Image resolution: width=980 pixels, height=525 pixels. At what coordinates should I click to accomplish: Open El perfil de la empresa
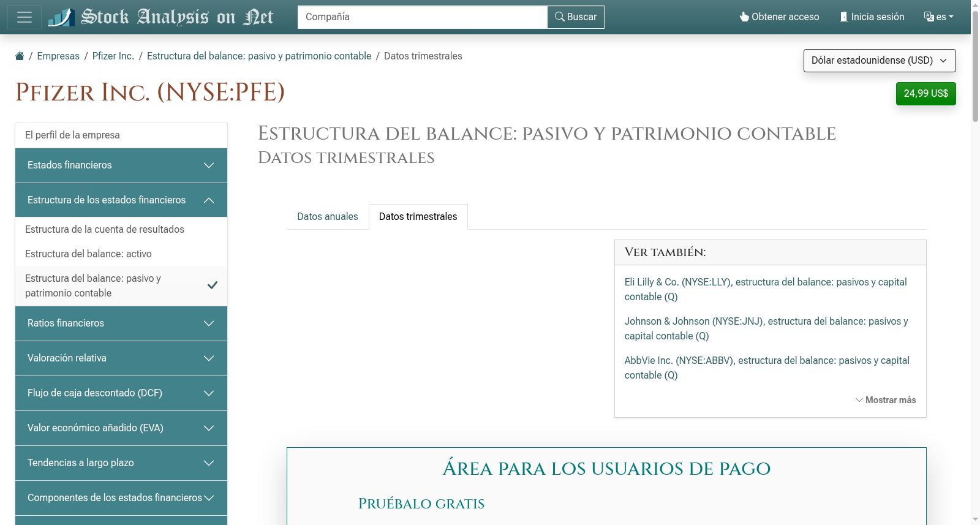[121, 135]
